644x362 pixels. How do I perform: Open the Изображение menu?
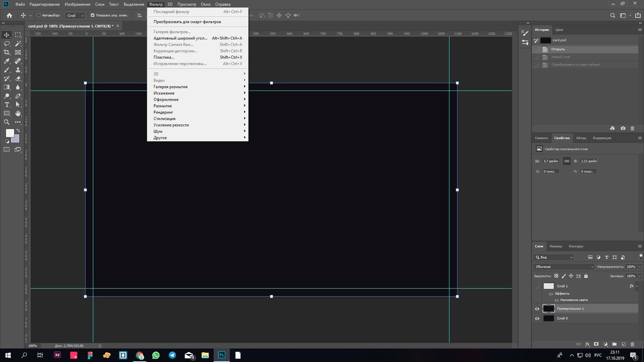tap(77, 4)
